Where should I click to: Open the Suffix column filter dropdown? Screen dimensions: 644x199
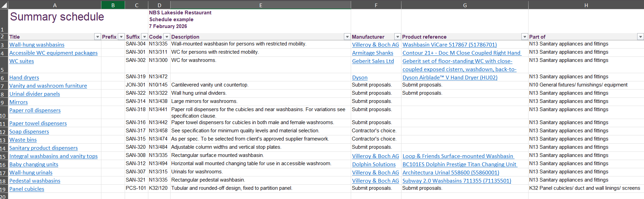pos(145,37)
